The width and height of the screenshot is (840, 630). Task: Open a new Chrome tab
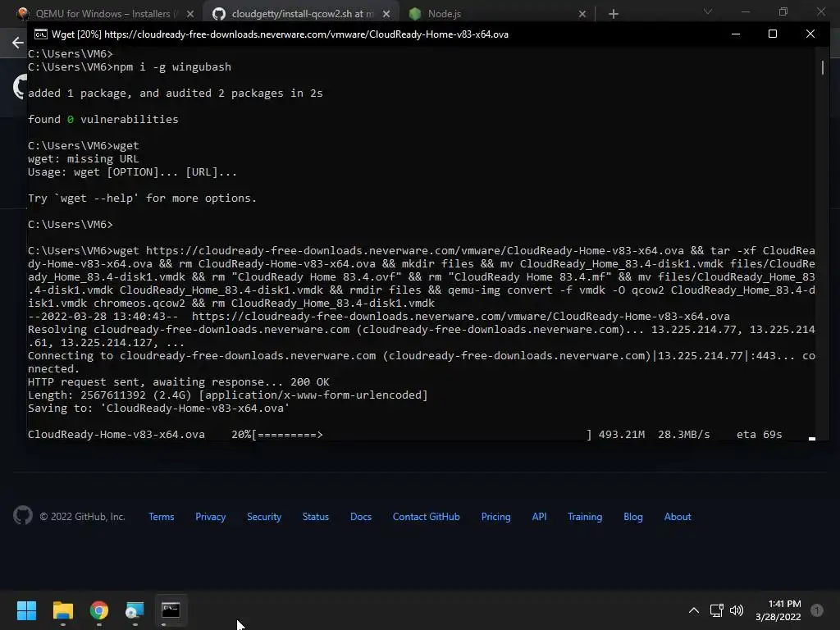(x=614, y=14)
